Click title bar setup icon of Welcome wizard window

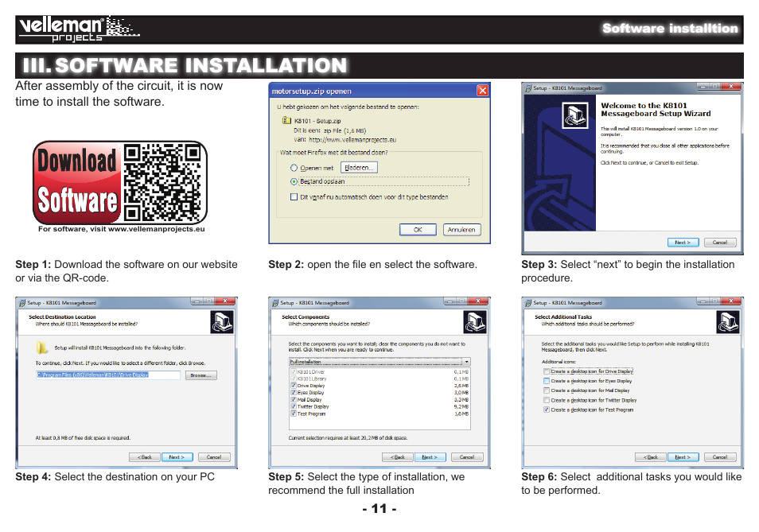coord(527,88)
